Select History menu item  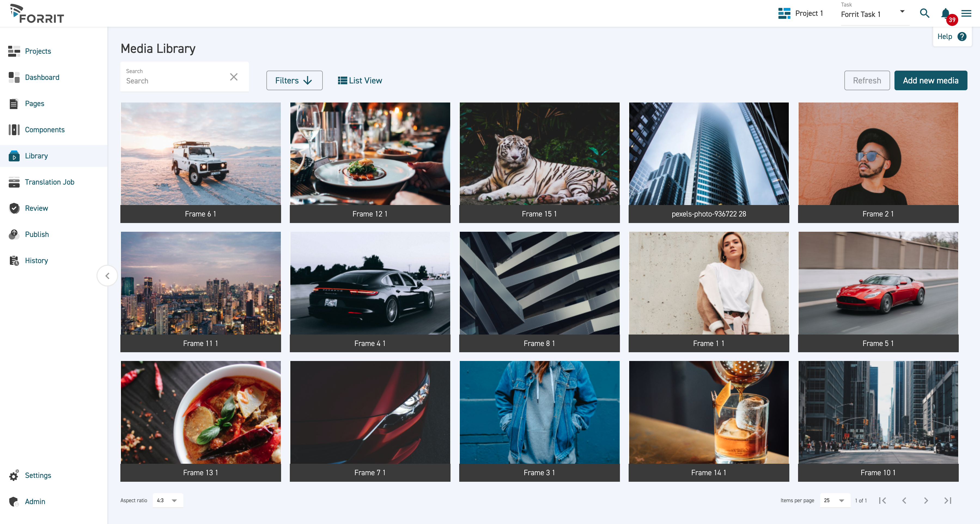point(36,260)
